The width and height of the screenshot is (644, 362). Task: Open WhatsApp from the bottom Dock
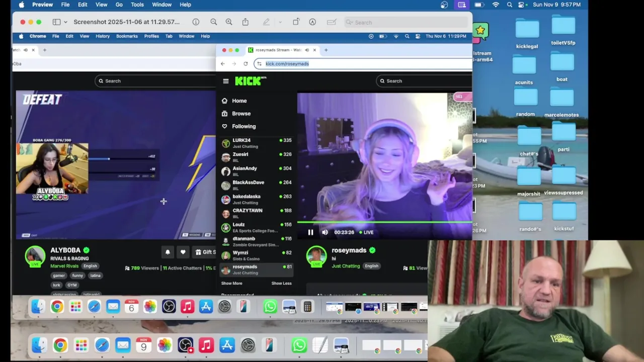299,345
